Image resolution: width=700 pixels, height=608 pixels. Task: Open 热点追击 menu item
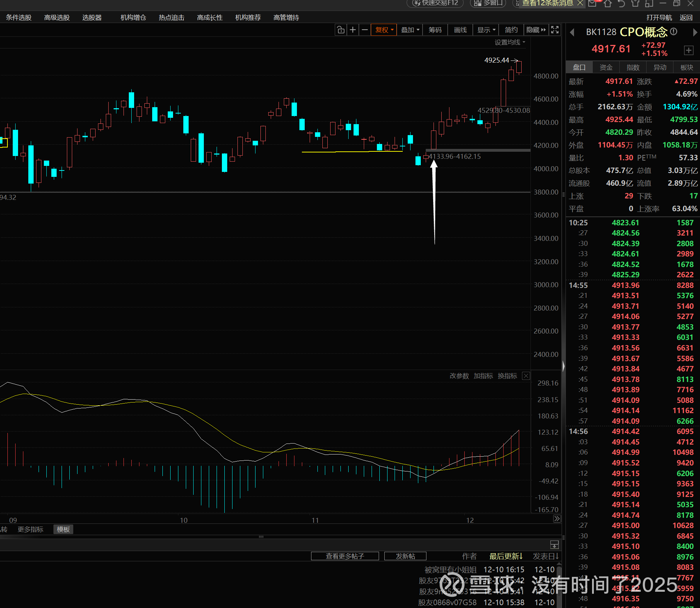coord(171,18)
